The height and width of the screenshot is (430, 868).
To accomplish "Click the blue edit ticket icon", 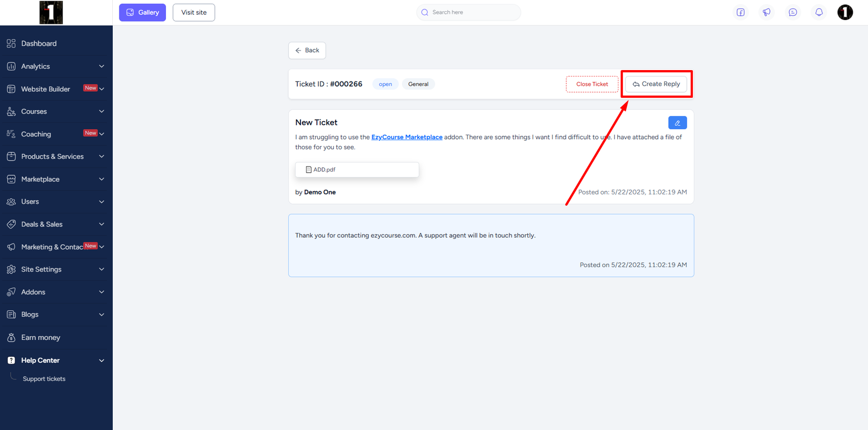I will (x=677, y=123).
